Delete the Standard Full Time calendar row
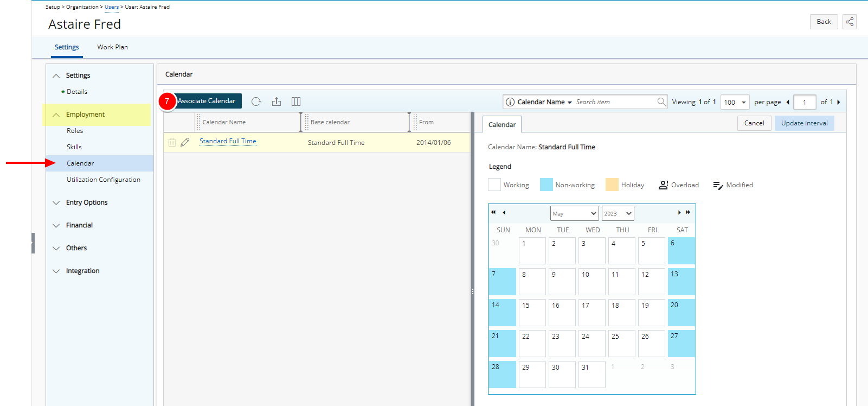The width and height of the screenshot is (868, 406). [172, 142]
